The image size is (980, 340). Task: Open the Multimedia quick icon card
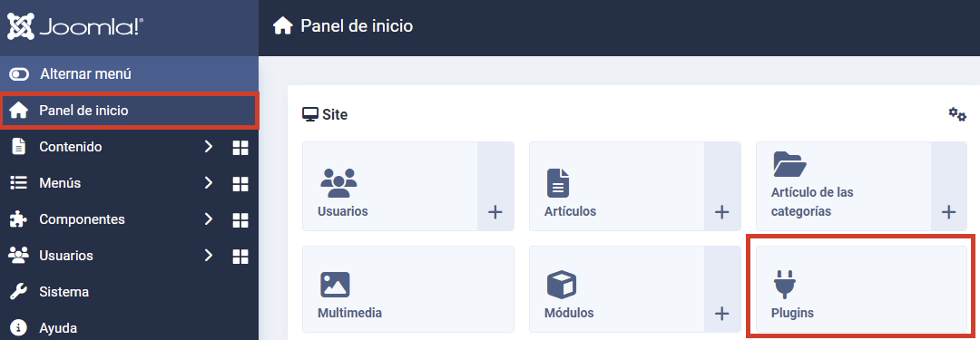408,288
